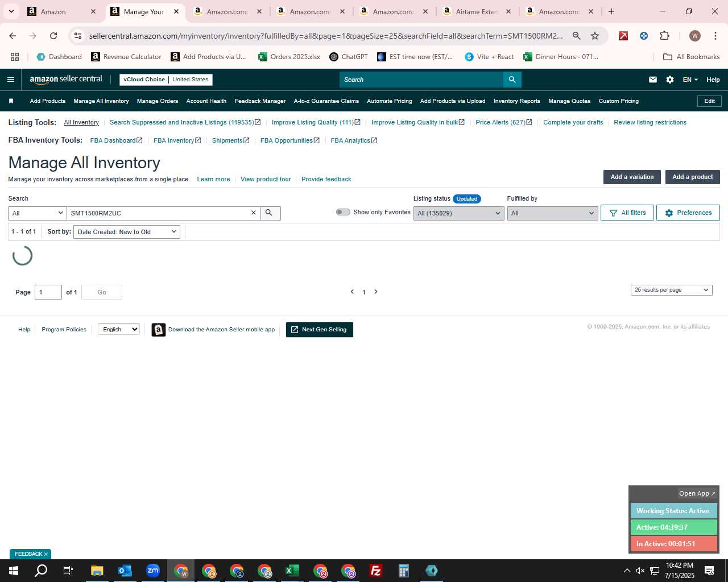
Task: Close the FEEDBACK tab with its X
Action: 46,554
